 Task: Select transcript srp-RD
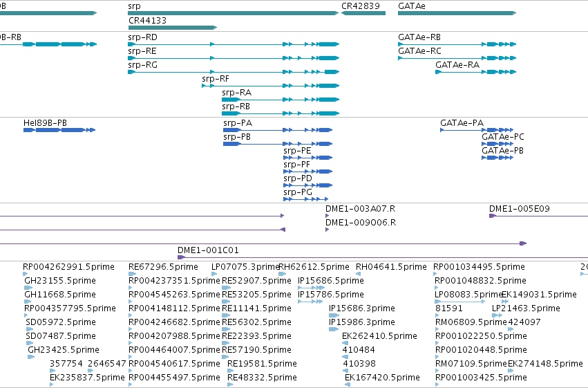234,44
